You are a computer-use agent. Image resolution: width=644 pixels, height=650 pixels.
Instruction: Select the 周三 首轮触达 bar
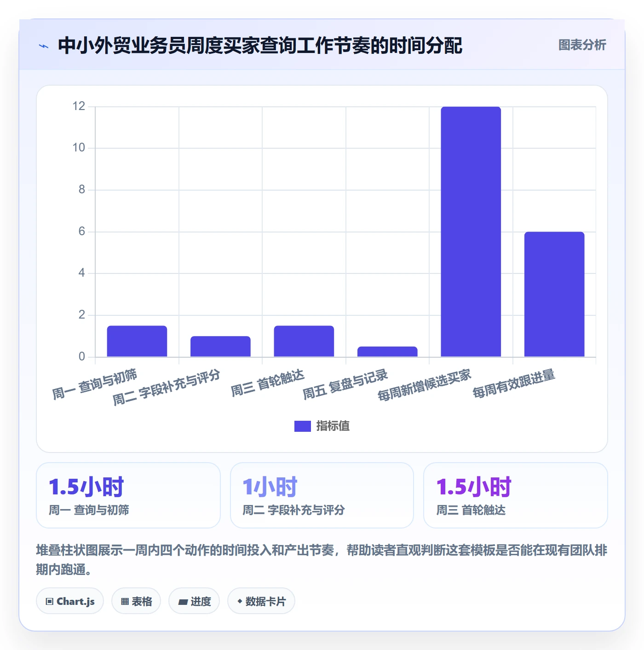pos(304,341)
